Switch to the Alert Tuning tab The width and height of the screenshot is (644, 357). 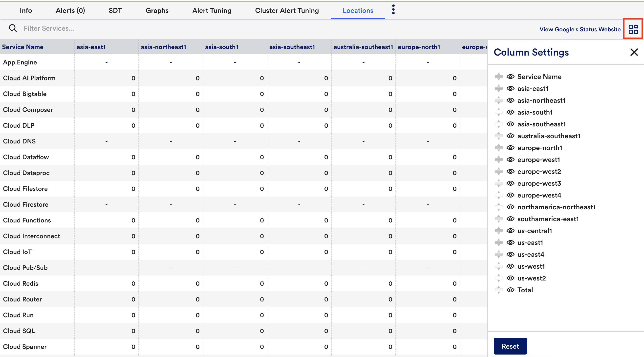[x=212, y=10]
